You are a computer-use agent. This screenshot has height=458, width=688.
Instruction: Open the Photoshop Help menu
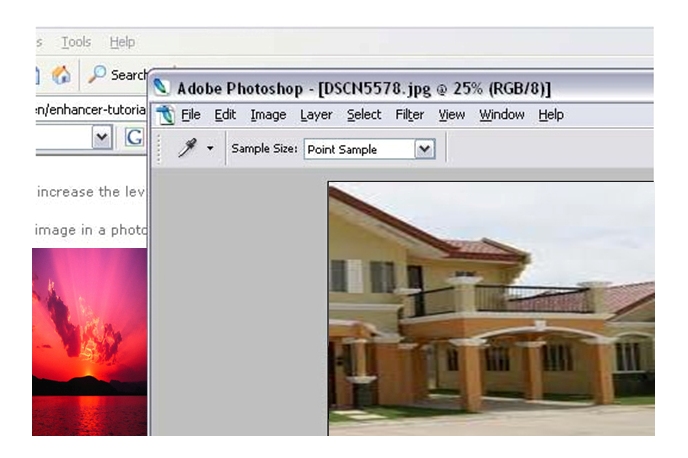click(x=551, y=115)
